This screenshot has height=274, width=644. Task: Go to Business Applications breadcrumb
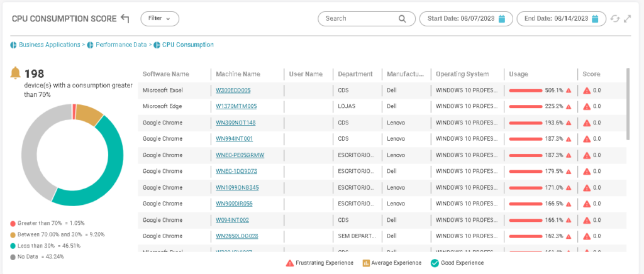50,45
